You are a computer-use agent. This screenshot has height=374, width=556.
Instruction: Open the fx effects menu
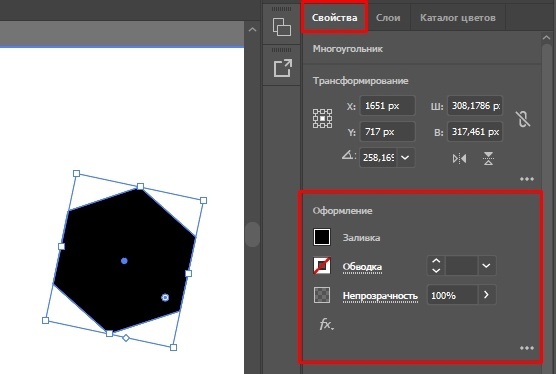tap(326, 324)
